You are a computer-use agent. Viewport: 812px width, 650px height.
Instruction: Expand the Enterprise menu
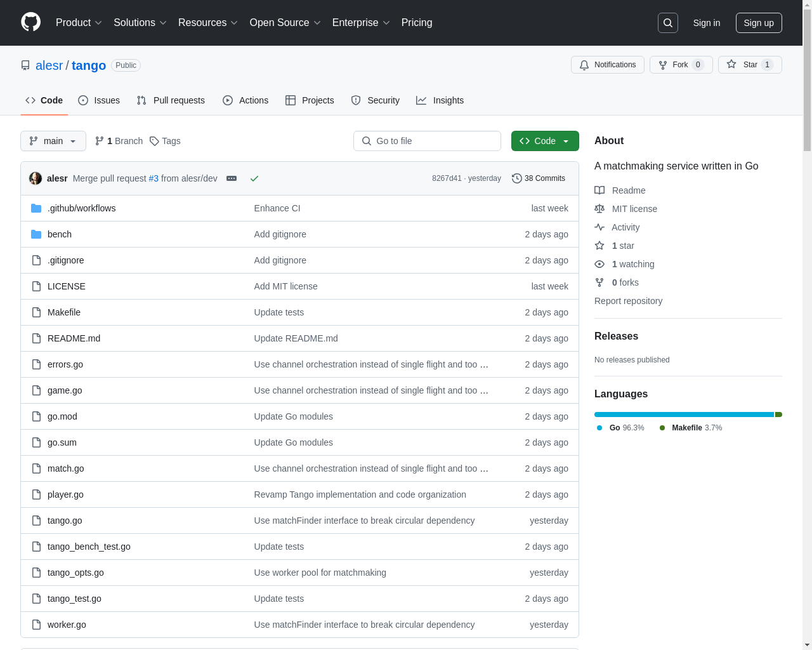361,23
